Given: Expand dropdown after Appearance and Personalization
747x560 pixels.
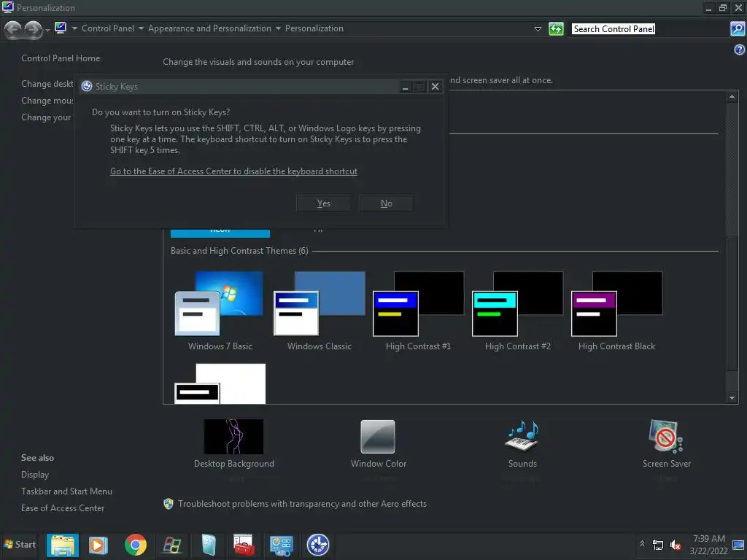Looking at the screenshot, I should pyautogui.click(x=278, y=28).
